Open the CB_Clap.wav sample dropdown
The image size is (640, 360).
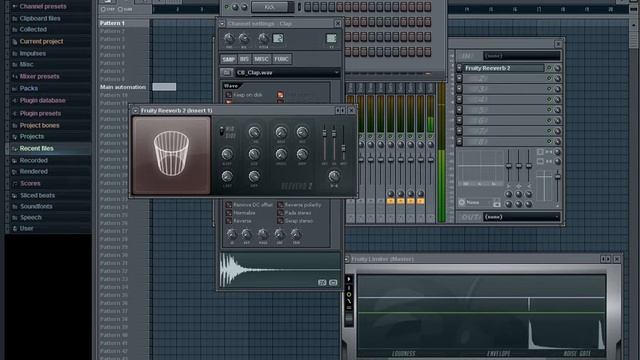point(287,73)
